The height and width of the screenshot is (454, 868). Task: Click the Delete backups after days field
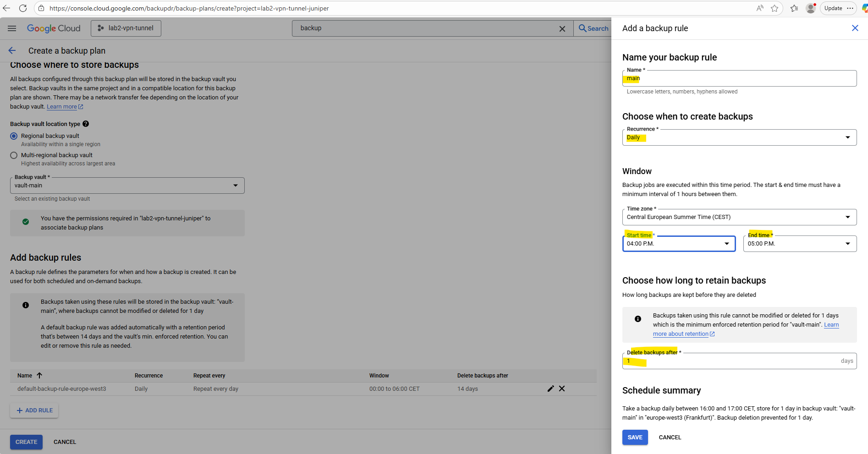point(739,361)
